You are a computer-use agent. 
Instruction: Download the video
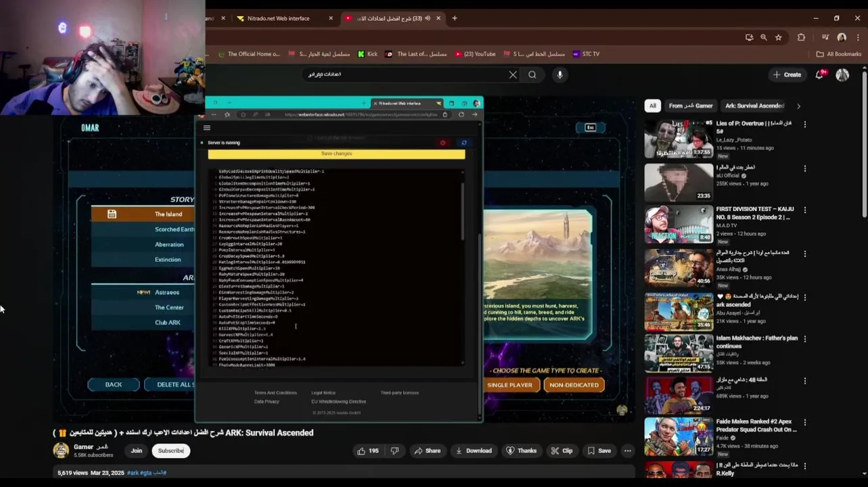474,450
